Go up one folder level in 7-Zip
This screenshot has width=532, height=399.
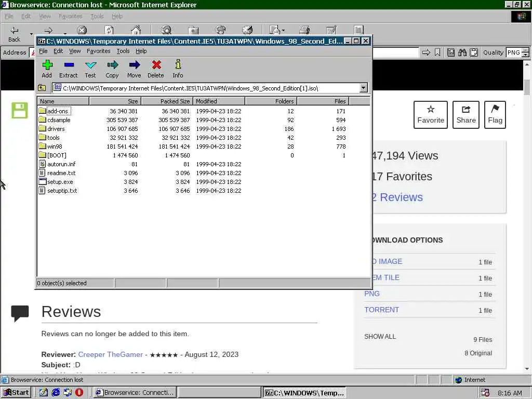click(x=42, y=88)
